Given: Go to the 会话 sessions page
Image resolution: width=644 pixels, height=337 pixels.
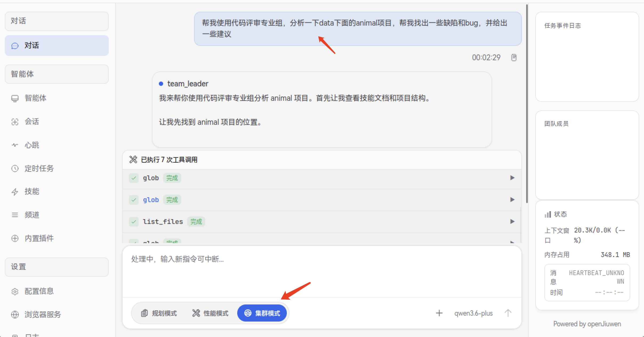Looking at the screenshot, I should pos(57,122).
